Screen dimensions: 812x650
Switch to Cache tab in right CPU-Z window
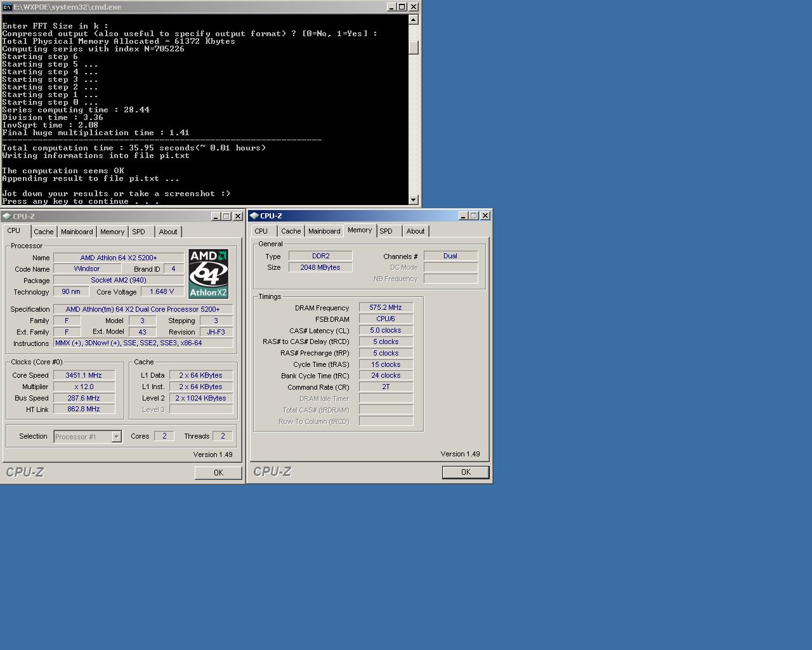[x=291, y=231]
